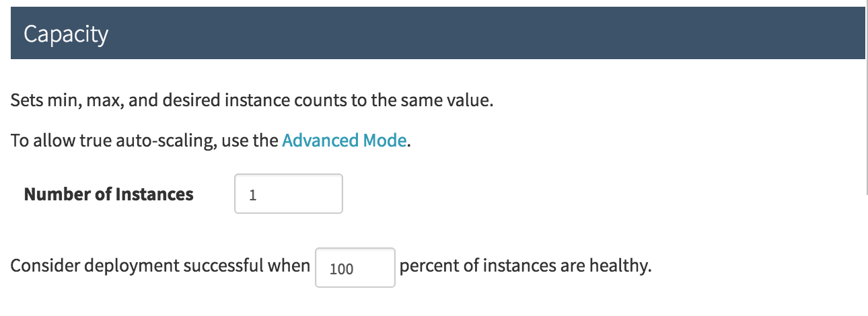Open the Advanced Mode link
The width and height of the screenshot is (868, 316).
(x=344, y=141)
